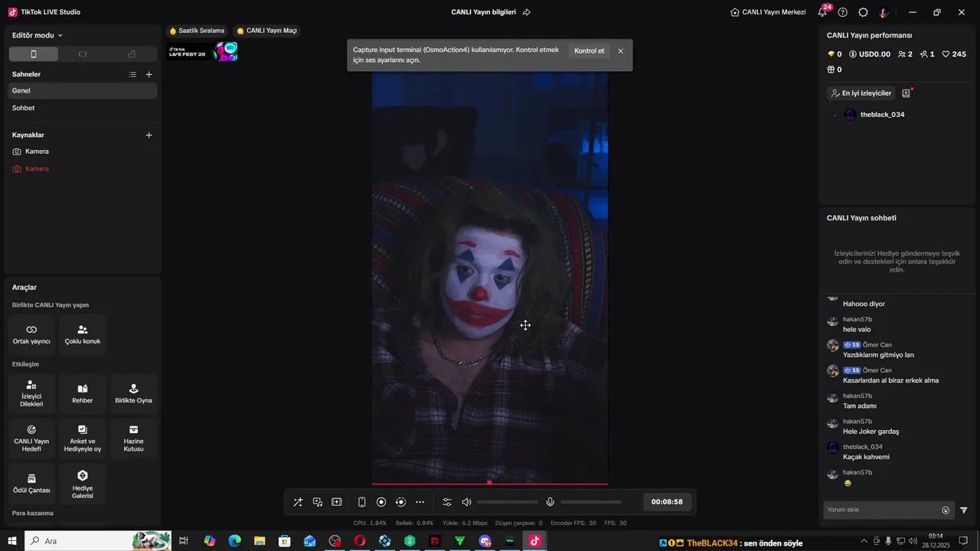The width and height of the screenshot is (980, 551).
Task: Click chat message 'Kaçak kahvemi'
Action: click(x=866, y=457)
